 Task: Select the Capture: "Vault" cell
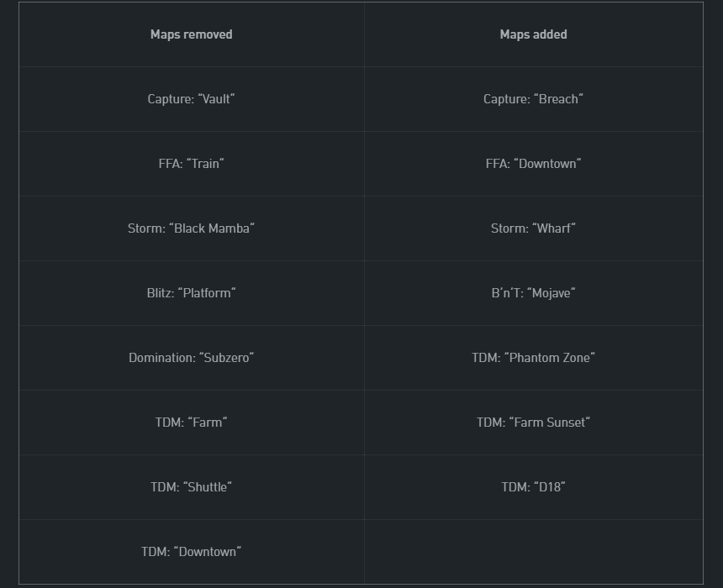tap(191, 99)
